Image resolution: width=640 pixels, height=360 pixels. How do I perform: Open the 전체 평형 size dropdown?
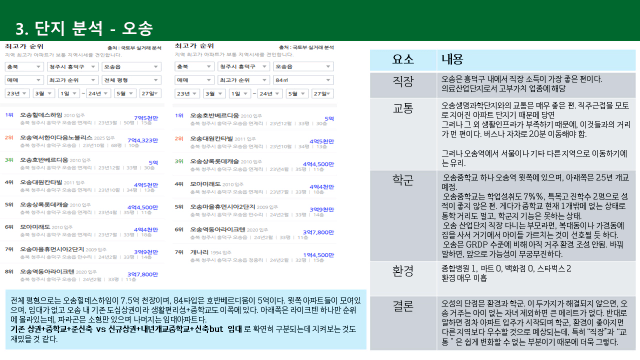pos(131,80)
